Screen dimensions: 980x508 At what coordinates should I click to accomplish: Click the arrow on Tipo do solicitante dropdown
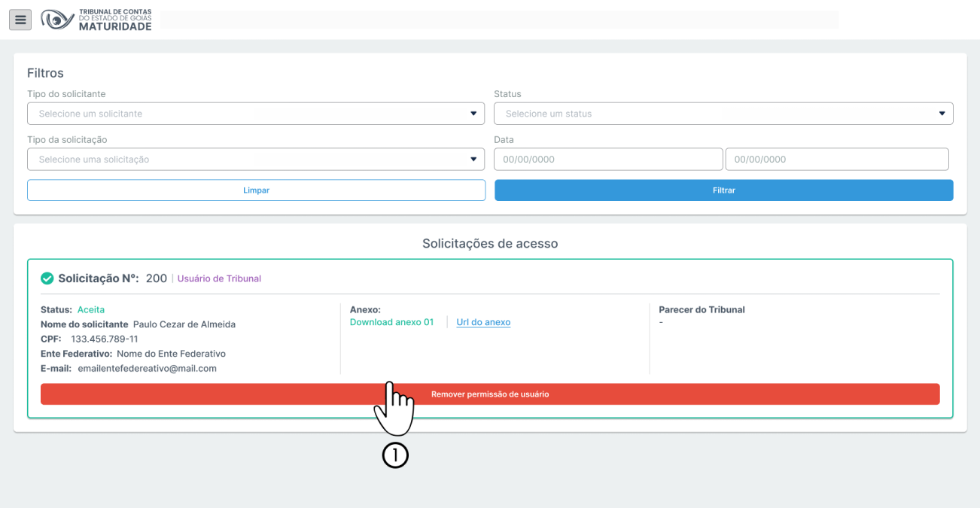473,114
